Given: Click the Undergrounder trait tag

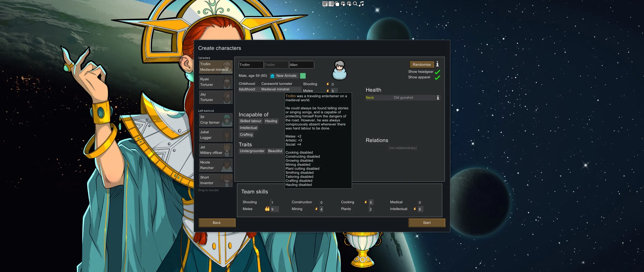Looking at the screenshot, I should click(252, 151).
